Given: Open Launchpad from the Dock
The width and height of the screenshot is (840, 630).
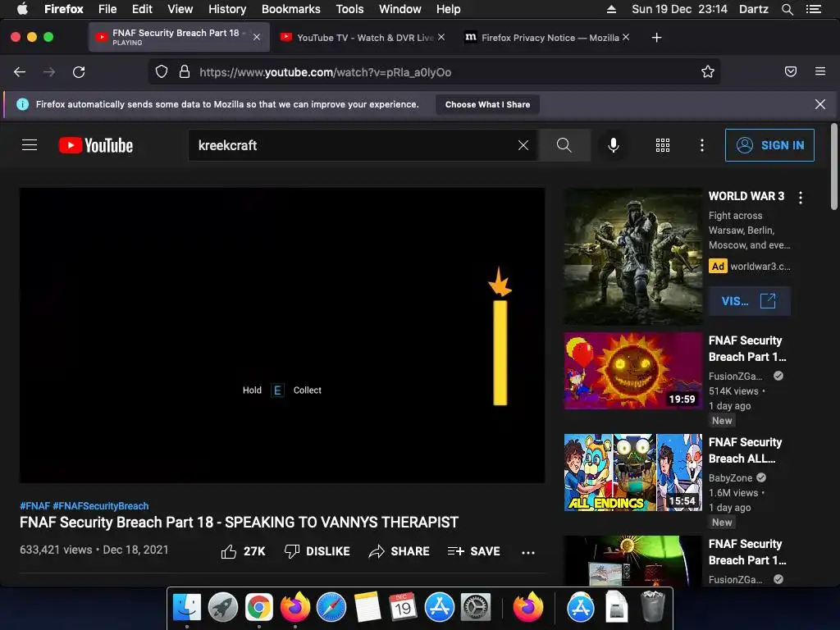Looking at the screenshot, I should [223, 607].
